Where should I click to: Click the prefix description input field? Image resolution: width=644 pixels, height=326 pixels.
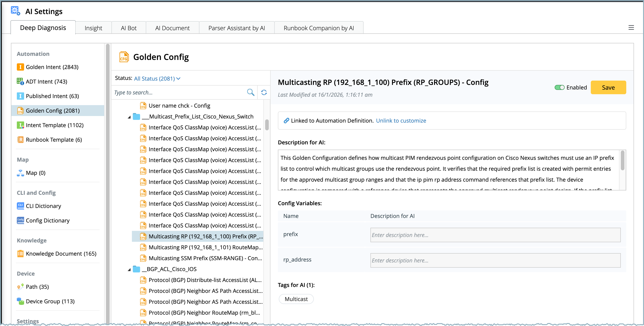point(495,235)
